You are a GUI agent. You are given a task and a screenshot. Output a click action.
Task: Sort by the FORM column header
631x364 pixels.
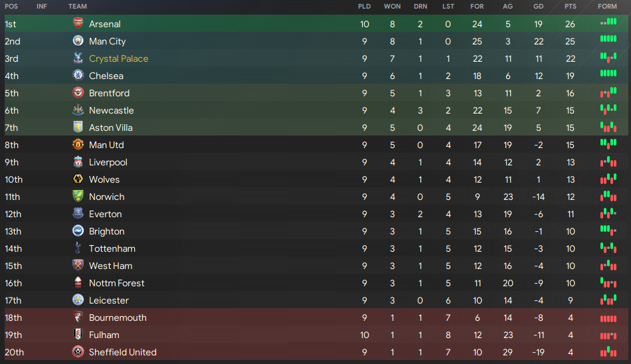pos(607,7)
